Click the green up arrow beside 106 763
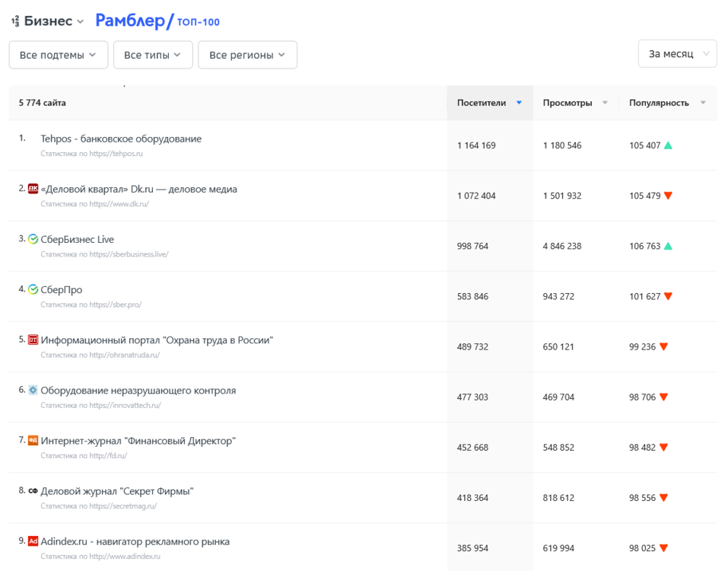Viewport: 728px width, 571px height. click(668, 246)
